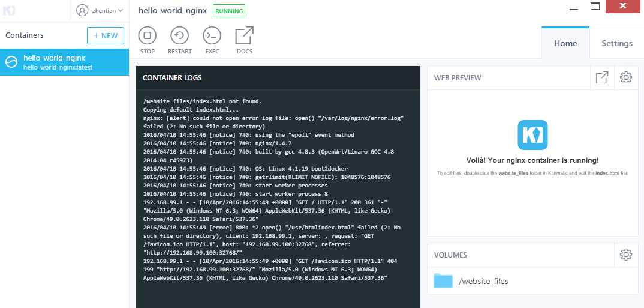Click log line 'using the "epoll" event method'

click(248, 135)
